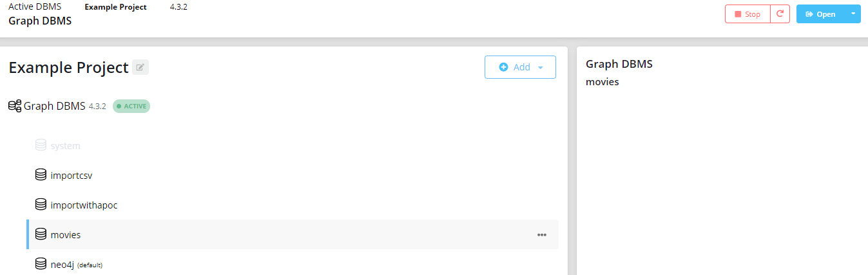Viewport: 868px width, 275px height.
Task: Expand the Add dropdown caret
Action: pyautogui.click(x=541, y=67)
